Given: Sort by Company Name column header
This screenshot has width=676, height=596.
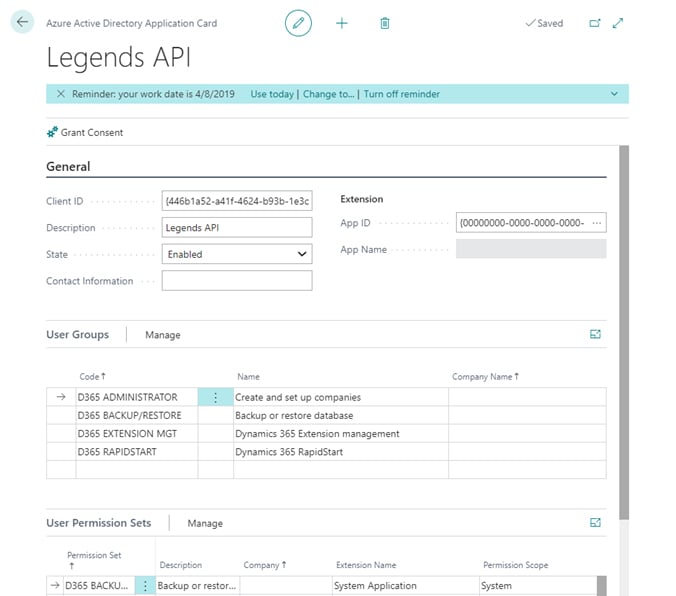Looking at the screenshot, I should point(485,376).
